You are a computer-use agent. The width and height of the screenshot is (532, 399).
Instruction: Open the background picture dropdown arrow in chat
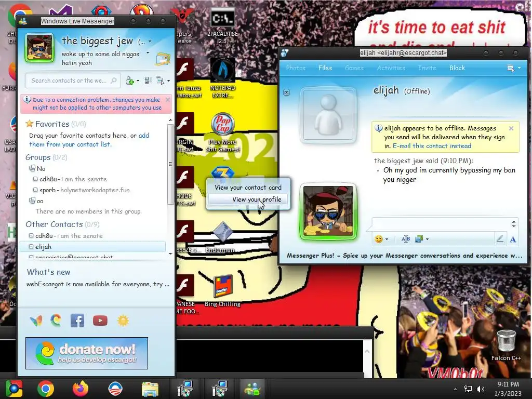pos(427,239)
